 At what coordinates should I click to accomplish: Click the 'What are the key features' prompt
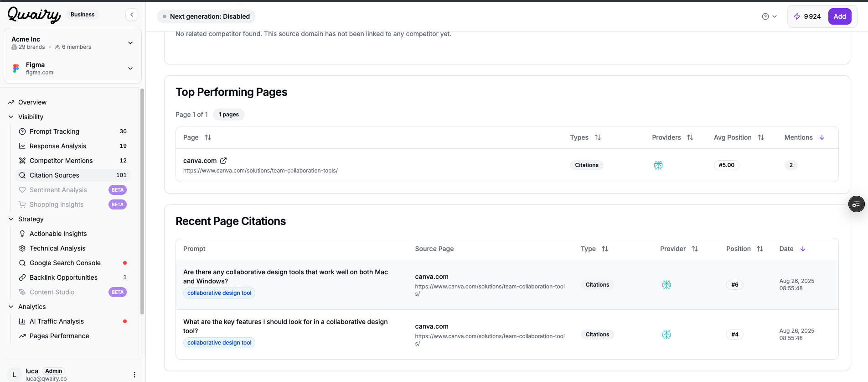[x=285, y=326]
